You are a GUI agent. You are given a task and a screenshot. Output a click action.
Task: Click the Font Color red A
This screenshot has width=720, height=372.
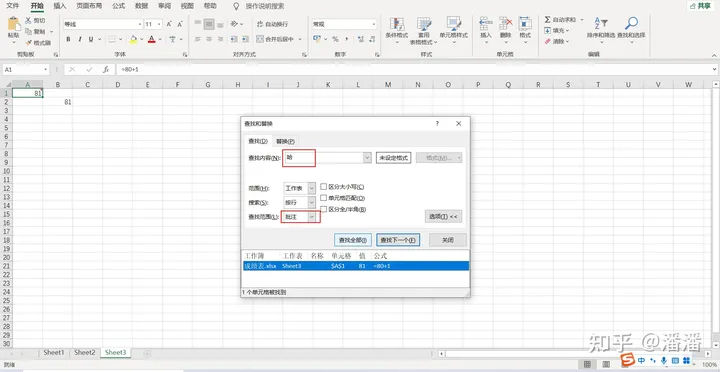point(152,39)
